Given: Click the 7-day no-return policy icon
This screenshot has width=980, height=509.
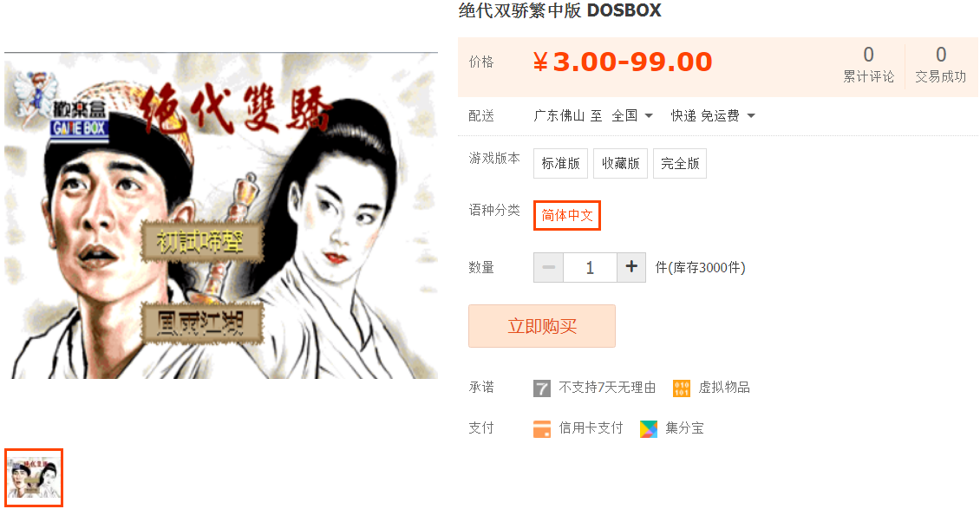Looking at the screenshot, I should point(542,388).
